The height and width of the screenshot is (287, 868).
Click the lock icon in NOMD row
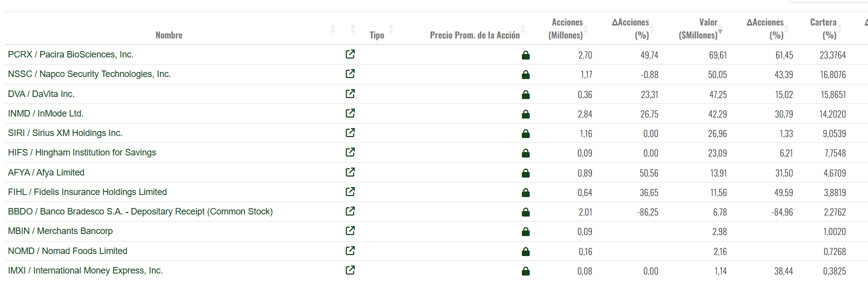[525, 251]
